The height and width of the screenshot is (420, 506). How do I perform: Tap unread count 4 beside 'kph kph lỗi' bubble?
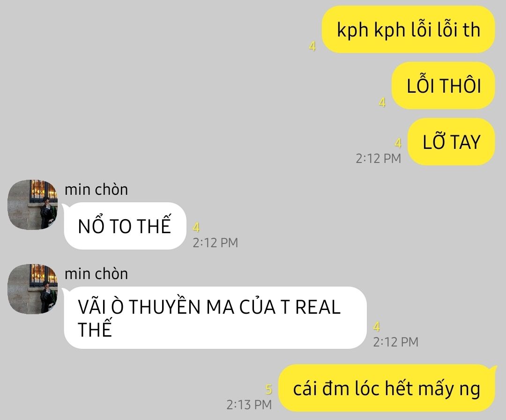tap(313, 46)
